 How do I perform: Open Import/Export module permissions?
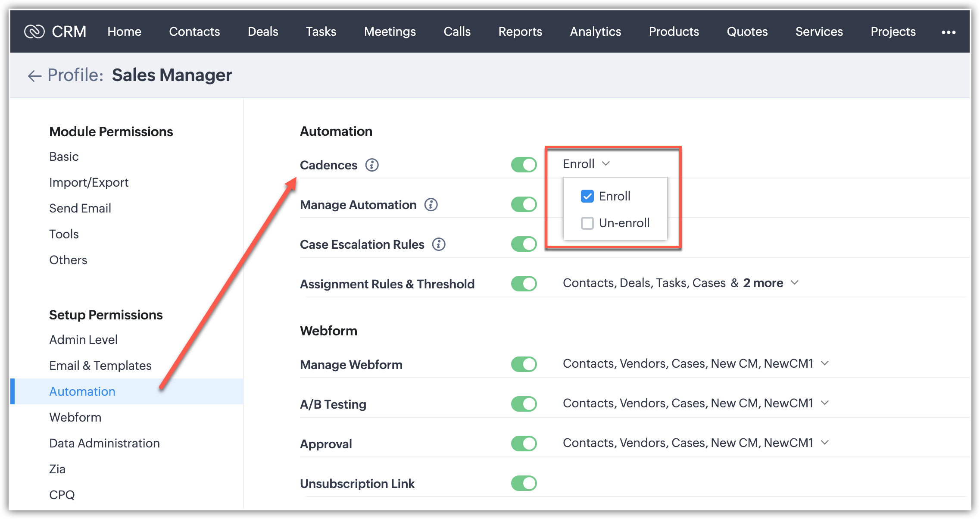coord(88,182)
